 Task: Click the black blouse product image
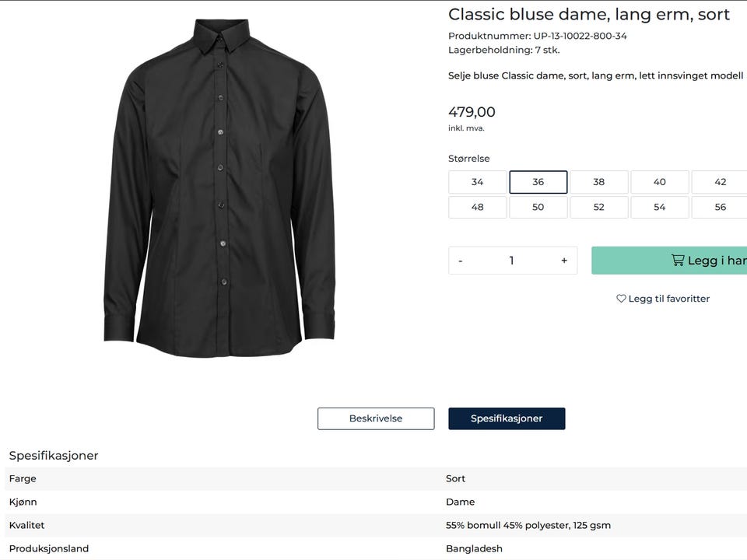(x=219, y=187)
